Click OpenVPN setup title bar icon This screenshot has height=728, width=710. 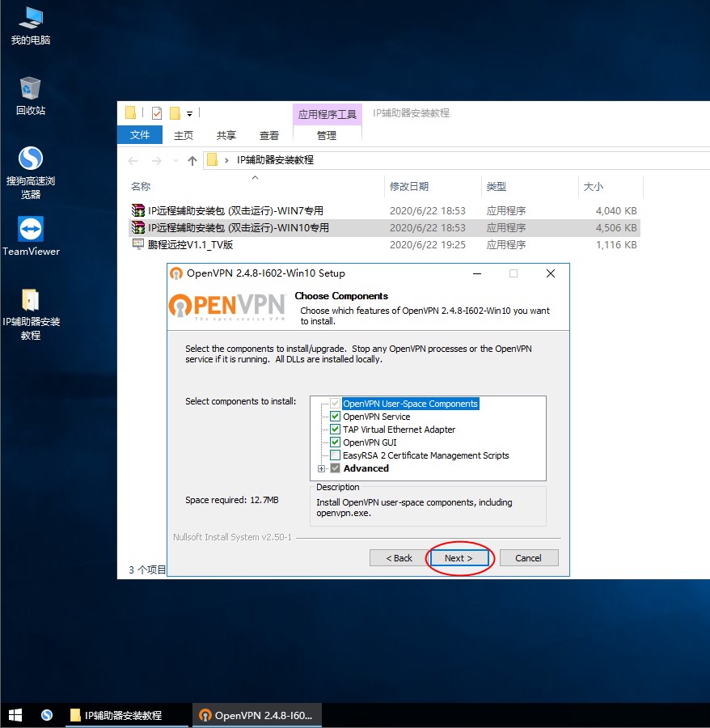click(176, 273)
